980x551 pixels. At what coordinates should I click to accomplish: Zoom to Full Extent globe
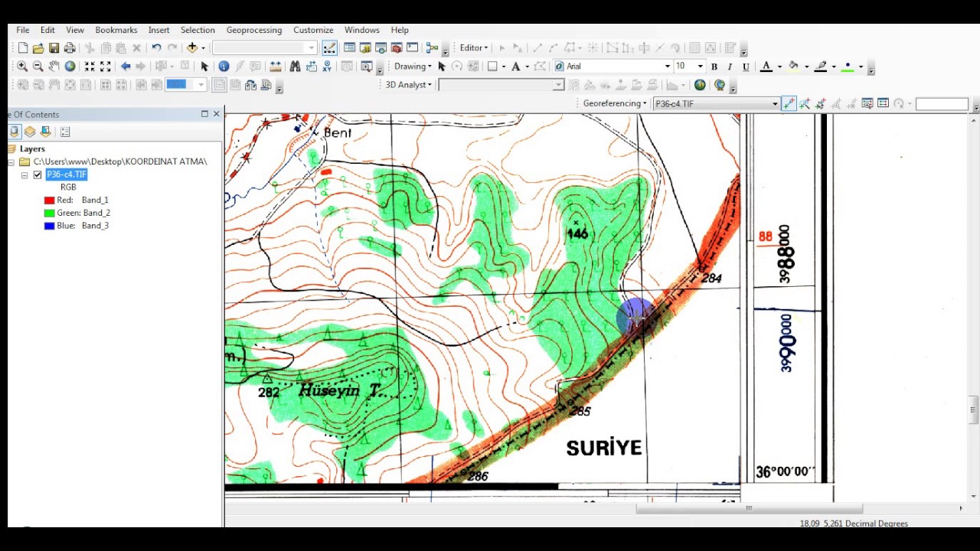(x=70, y=67)
